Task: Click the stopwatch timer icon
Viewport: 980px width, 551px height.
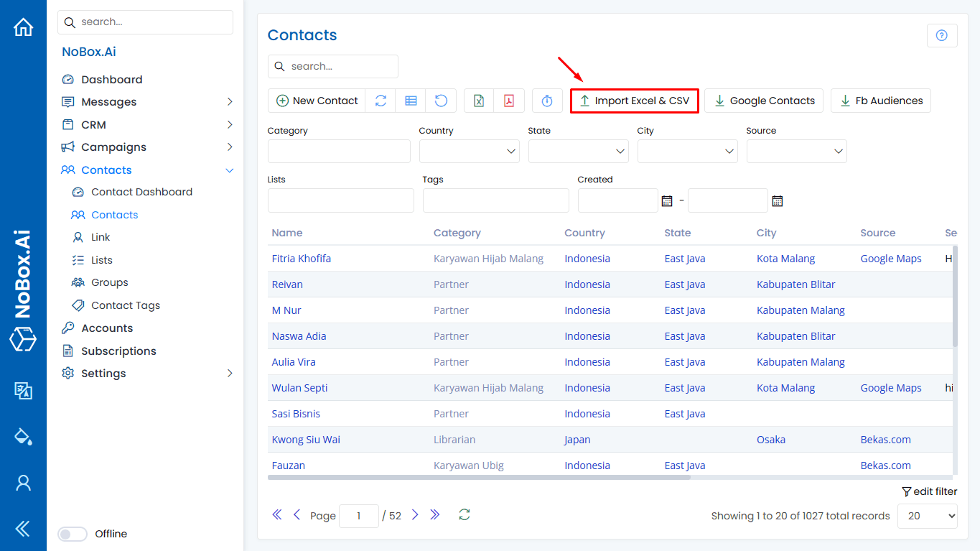Action: point(547,101)
